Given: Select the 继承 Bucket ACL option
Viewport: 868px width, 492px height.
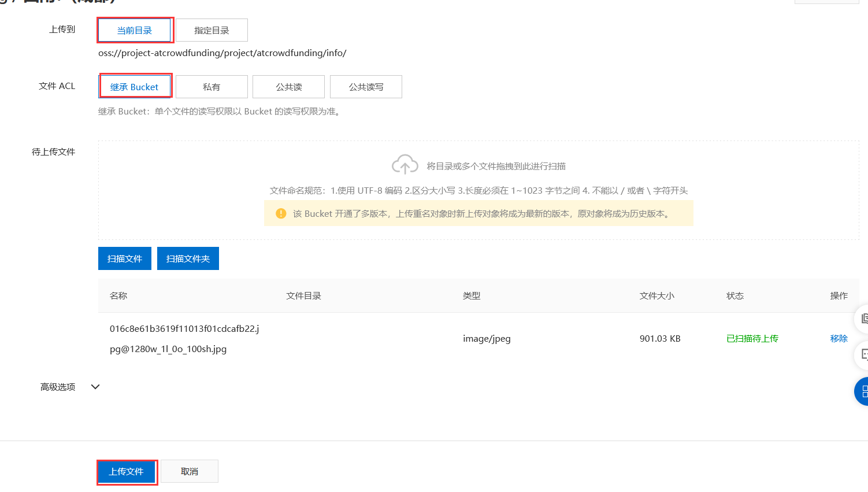Looking at the screenshot, I should click(135, 86).
